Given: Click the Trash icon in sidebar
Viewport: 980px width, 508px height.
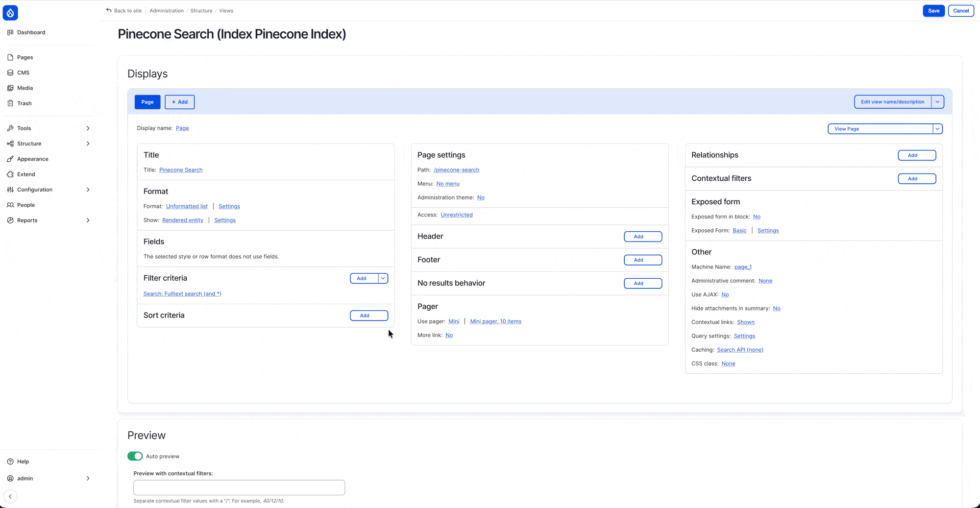Looking at the screenshot, I should [10, 103].
